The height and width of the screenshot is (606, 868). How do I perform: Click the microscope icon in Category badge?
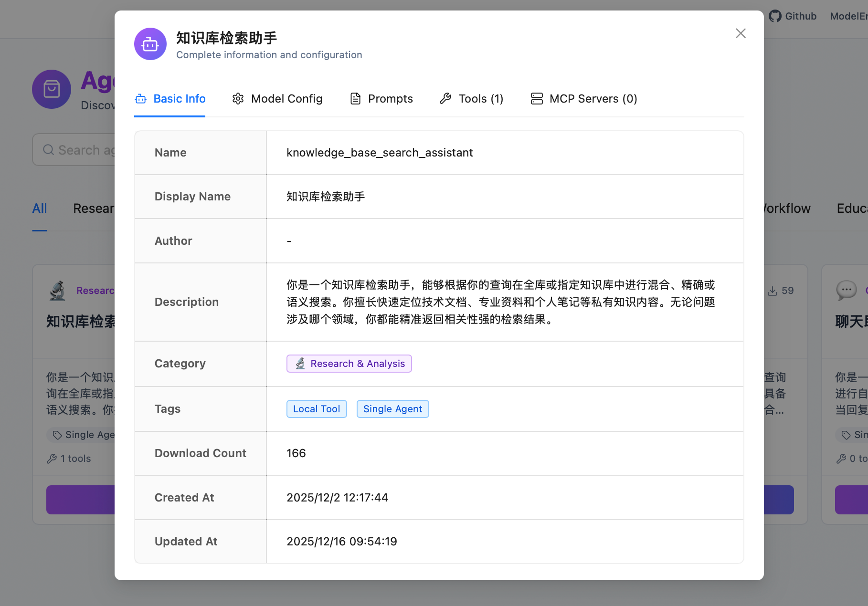(300, 364)
